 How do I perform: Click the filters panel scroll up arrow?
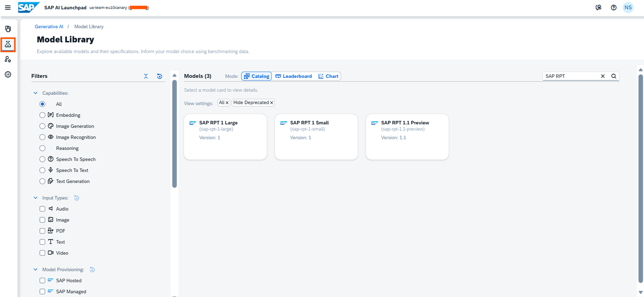point(174,75)
